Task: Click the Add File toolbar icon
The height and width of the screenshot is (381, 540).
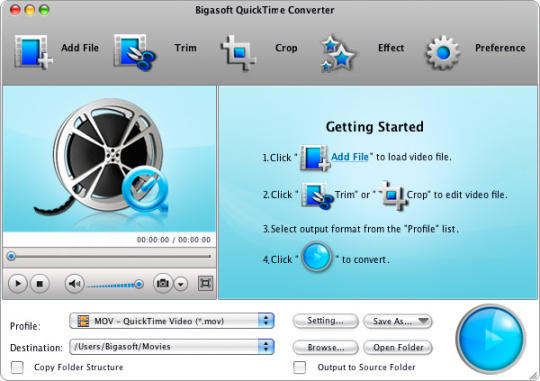Action: point(33,52)
